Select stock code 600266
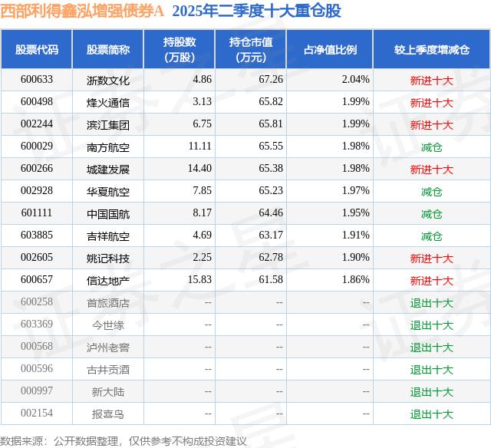Screen dimensions: 491x448 [x=37, y=169]
